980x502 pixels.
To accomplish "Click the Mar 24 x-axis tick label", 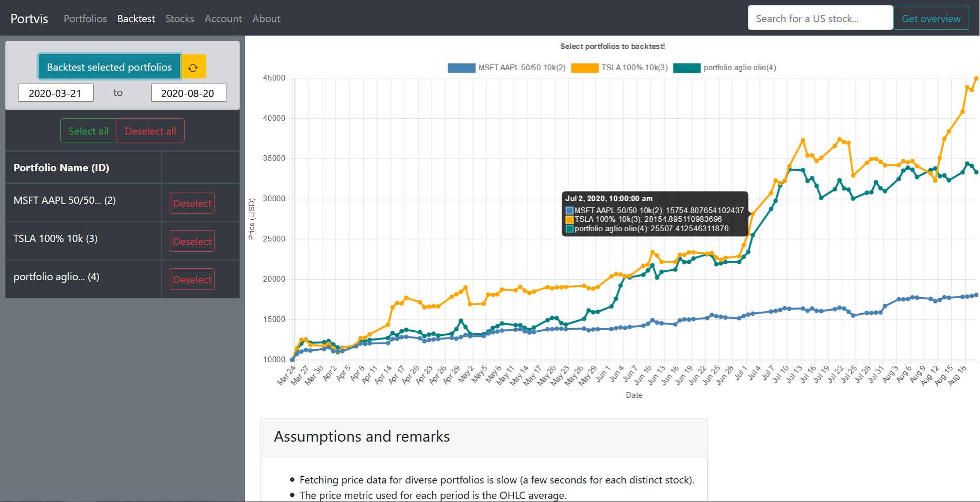I will 286,375.
